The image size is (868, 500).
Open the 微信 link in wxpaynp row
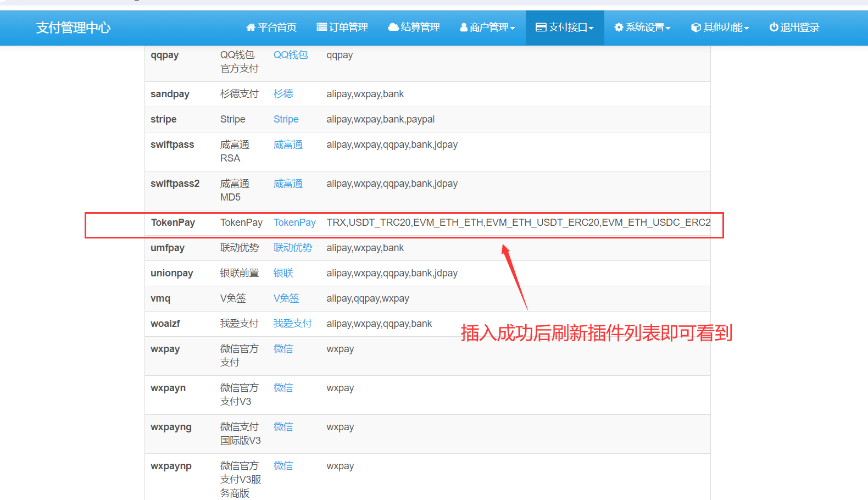[x=283, y=466]
